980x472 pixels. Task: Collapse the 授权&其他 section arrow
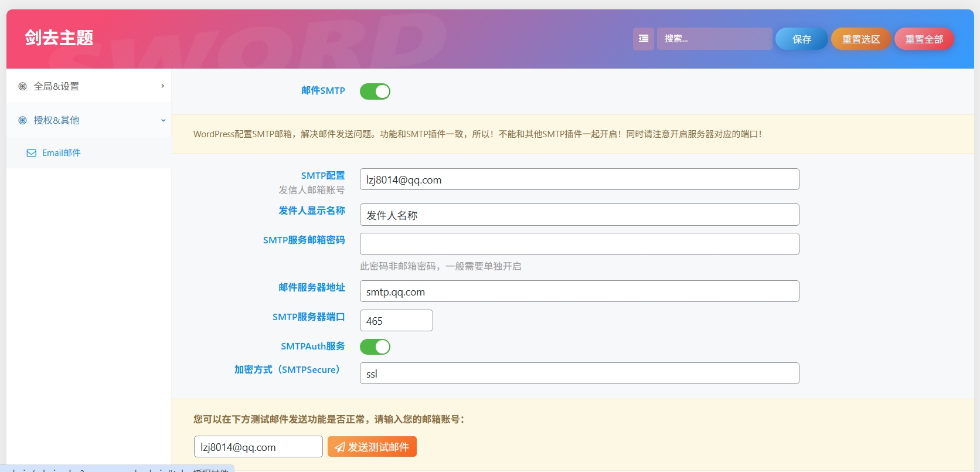tap(163, 120)
